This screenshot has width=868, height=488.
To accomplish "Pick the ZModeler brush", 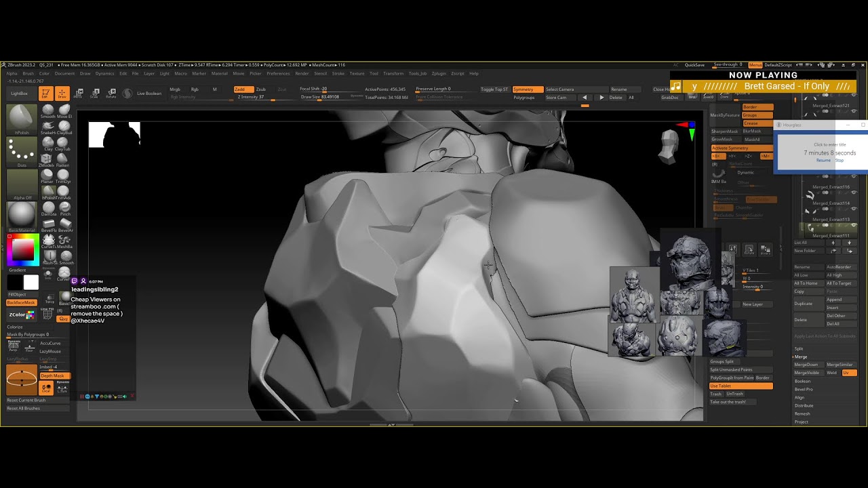I will tap(47, 159).
